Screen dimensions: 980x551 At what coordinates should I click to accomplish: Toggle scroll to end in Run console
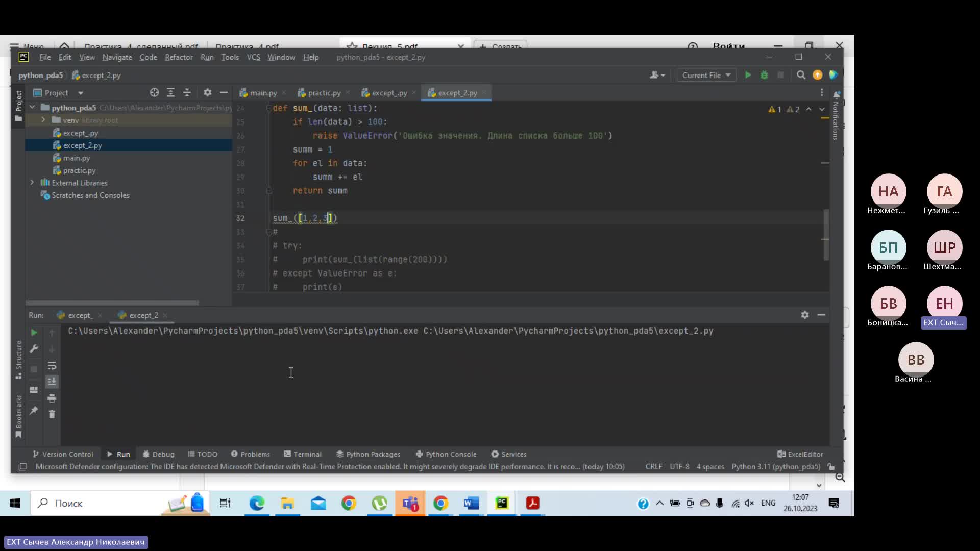tap(52, 382)
